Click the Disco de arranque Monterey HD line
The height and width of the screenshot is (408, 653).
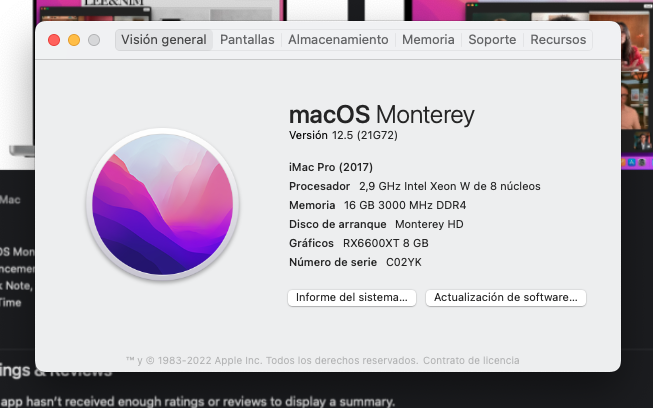point(376,224)
